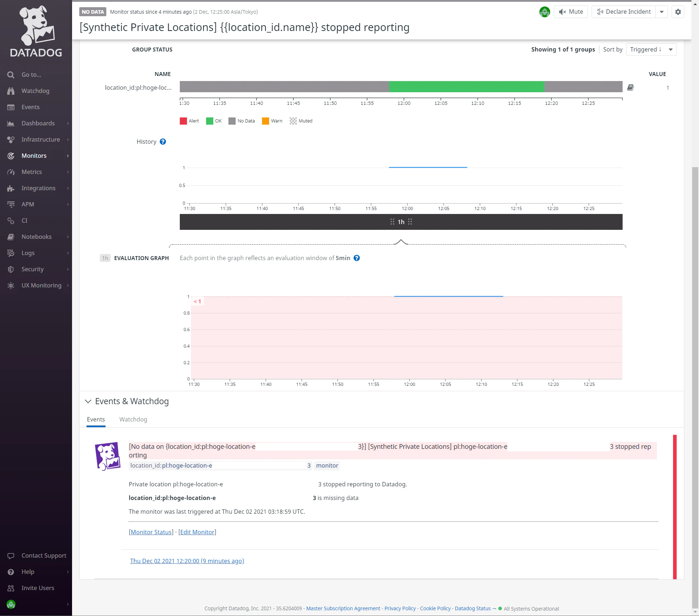This screenshot has width=699, height=616.
Task: Click the Datadog logo in sidebar
Action: click(x=36, y=31)
